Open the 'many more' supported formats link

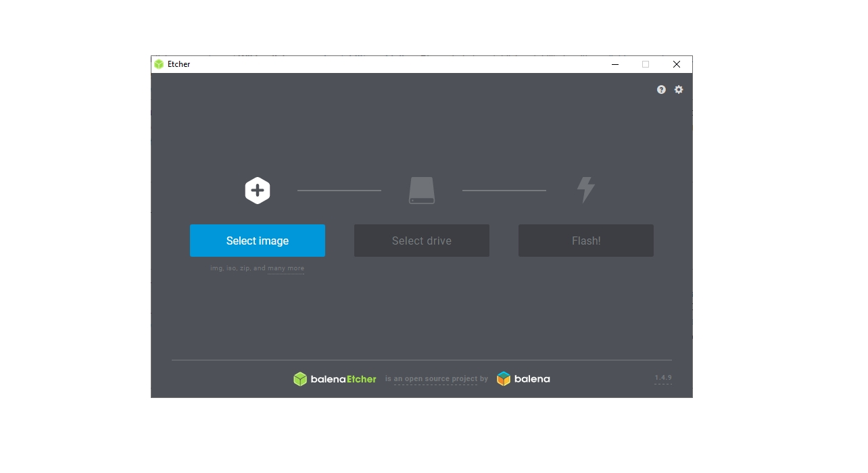(286, 268)
